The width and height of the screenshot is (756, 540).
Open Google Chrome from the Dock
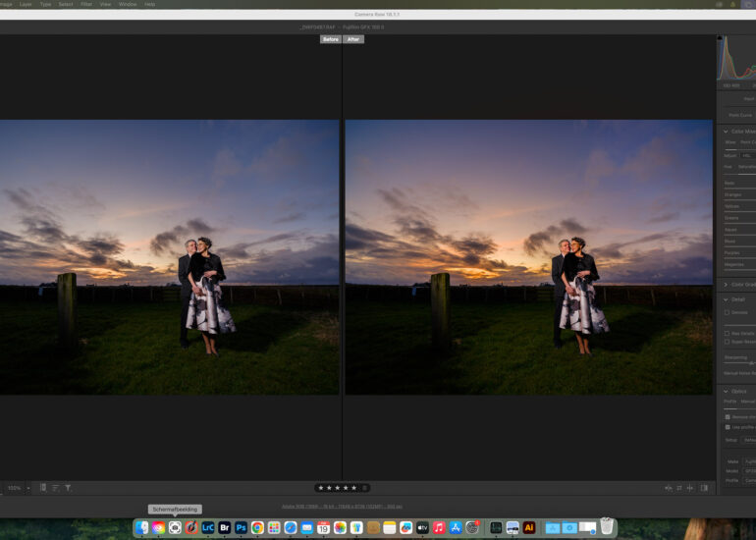click(257, 527)
